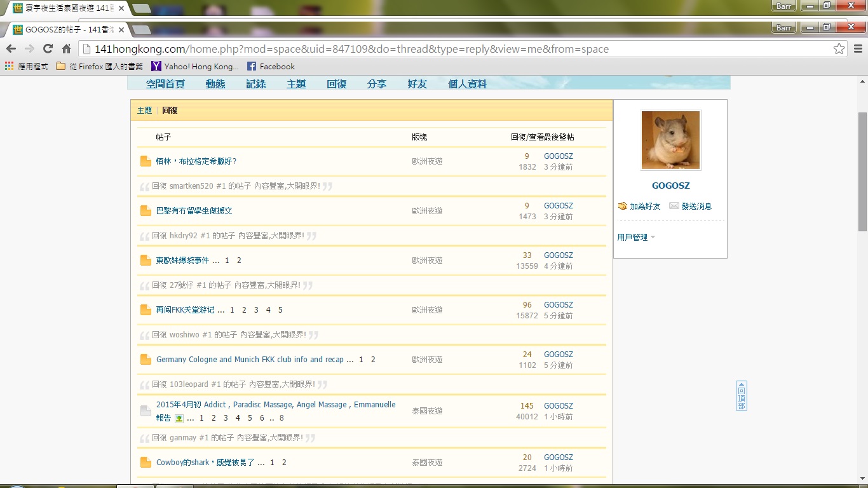Go to browser Home page
The height and width of the screenshot is (488, 868).
(66, 49)
